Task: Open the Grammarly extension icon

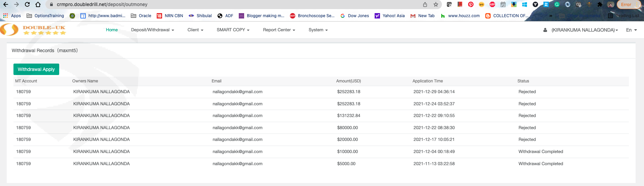Action: pyautogui.click(x=557, y=4)
